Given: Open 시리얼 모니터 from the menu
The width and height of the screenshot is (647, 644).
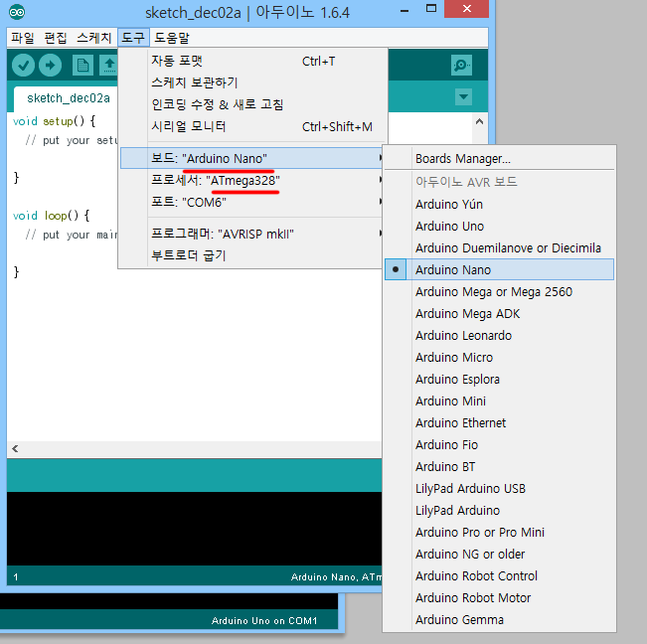Looking at the screenshot, I should 250,126.
